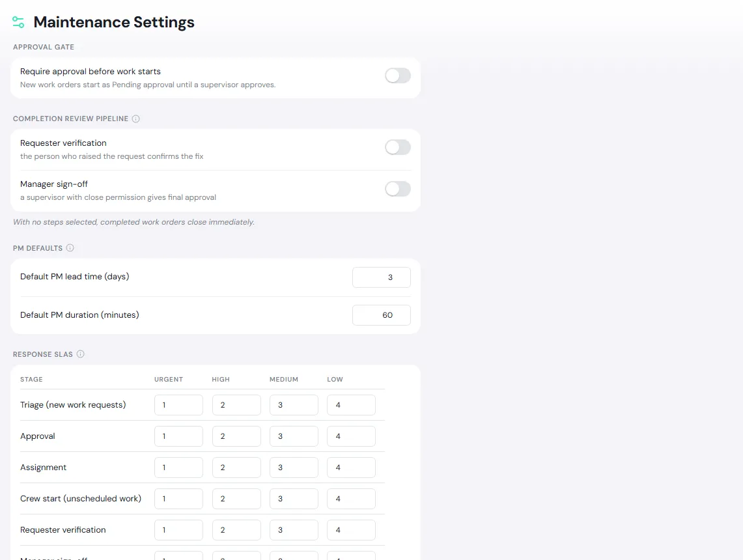Click 'a supervisor with close permission' description
The width and height of the screenshot is (743, 560).
pyautogui.click(x=118, y=197)
